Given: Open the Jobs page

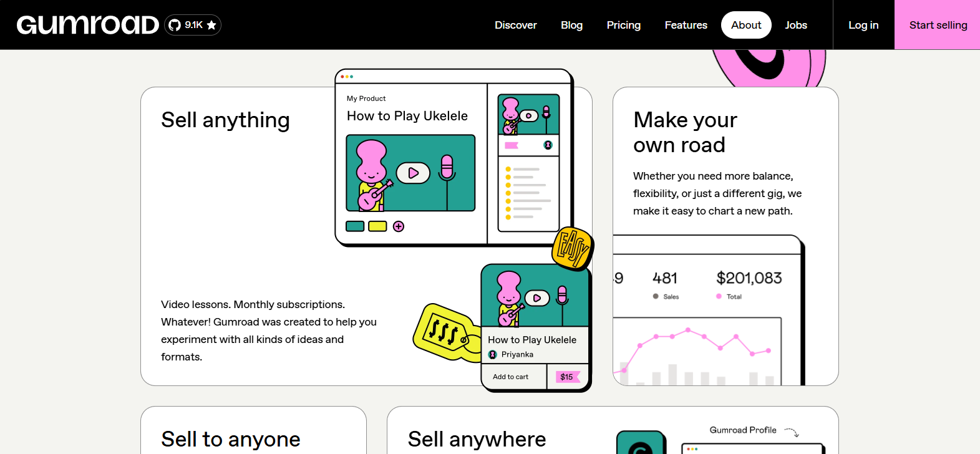Looking at the screenshot, I should [796, 25].
